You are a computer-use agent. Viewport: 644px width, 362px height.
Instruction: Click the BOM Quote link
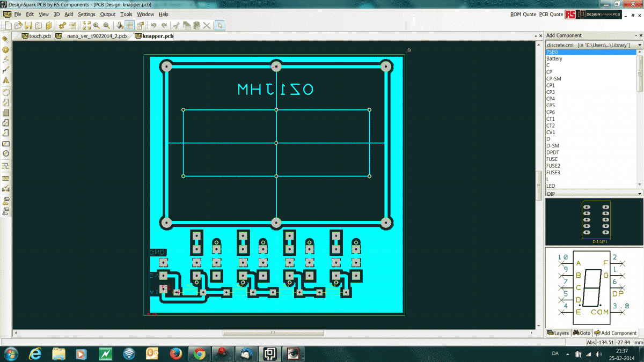[x=523, y=14]
